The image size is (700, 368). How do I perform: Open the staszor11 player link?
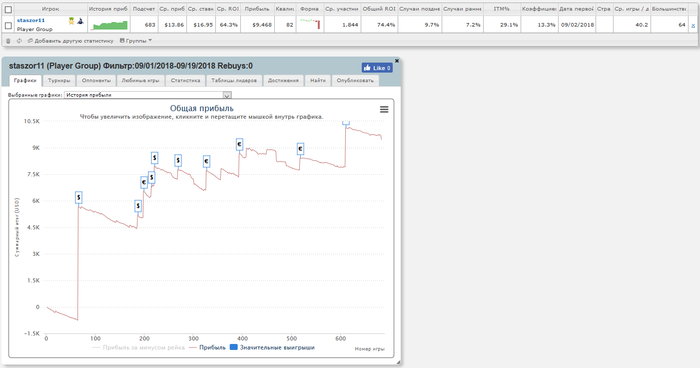[x=31, y=21]
